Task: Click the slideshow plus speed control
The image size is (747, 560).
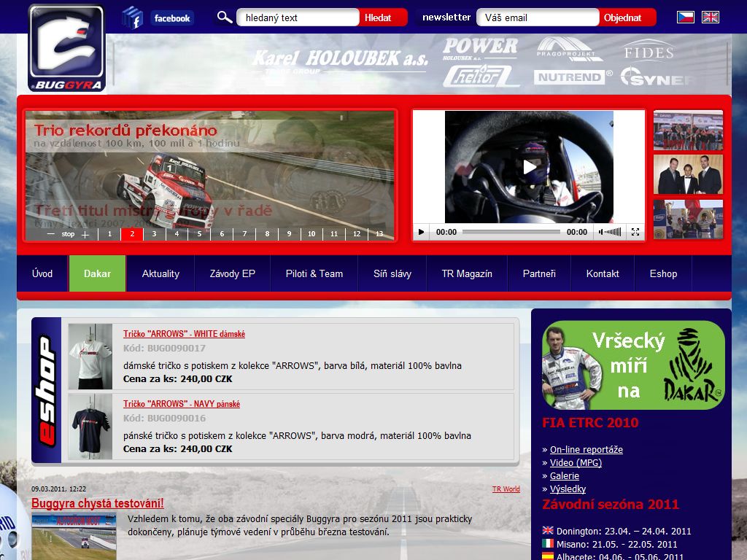Action: (x=85, y=234)
